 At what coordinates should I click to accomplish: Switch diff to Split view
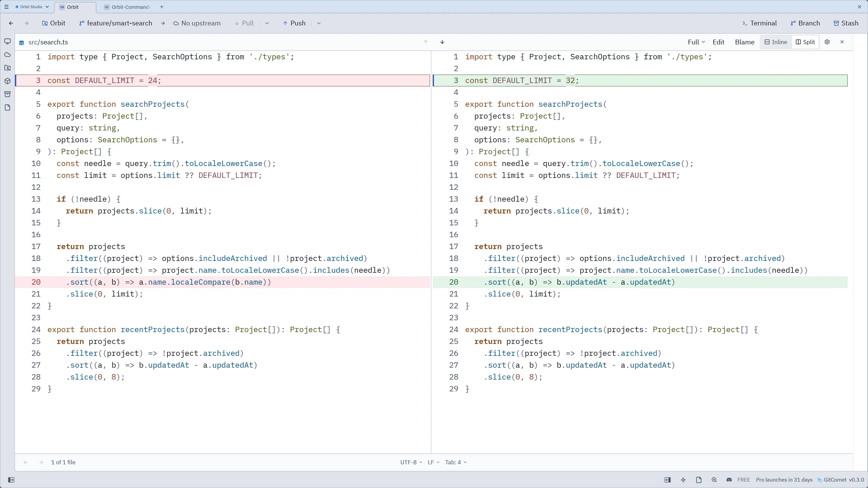(x=805, y=42)
